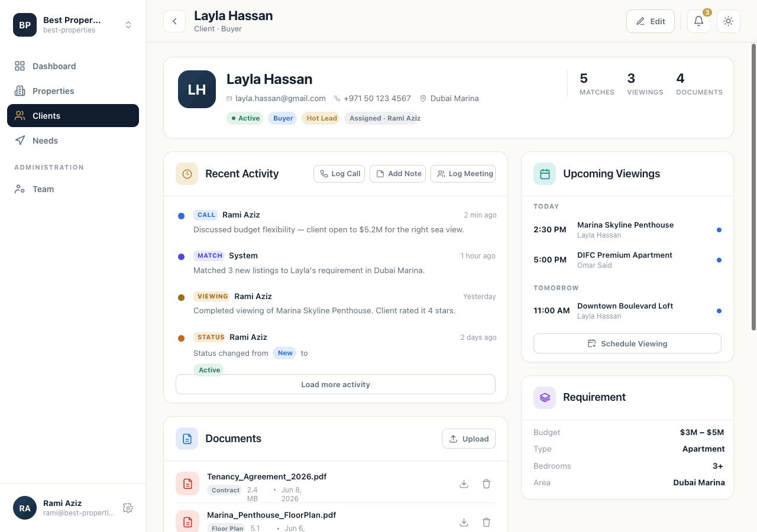
Task: Select Clients in sidebar
Action: [73, 116]
